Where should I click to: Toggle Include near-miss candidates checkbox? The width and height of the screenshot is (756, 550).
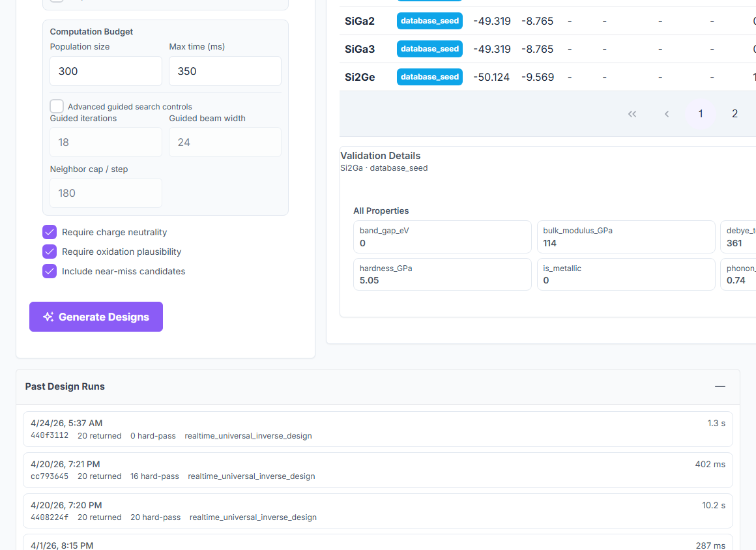pyautogui.click(x=50, y=271)
